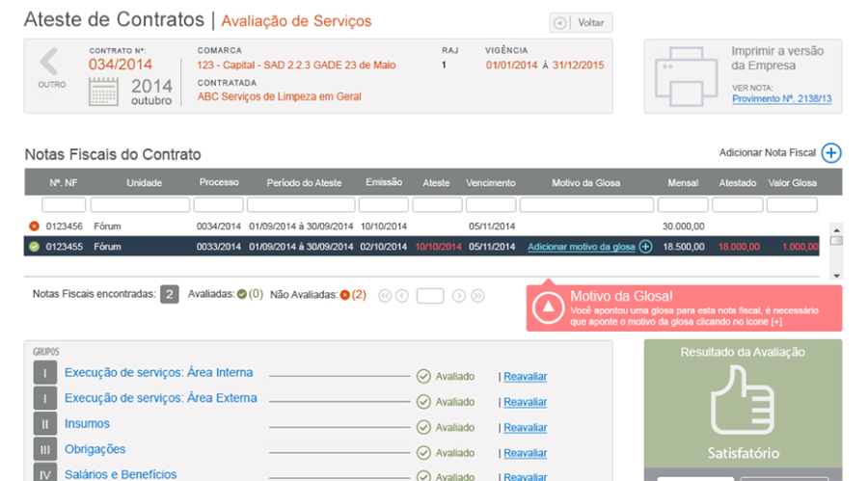The height and width of the screenshot is (481, 868).
Task: Click the thumbs-up Satisfatório result icon
Action: [743, 404]
